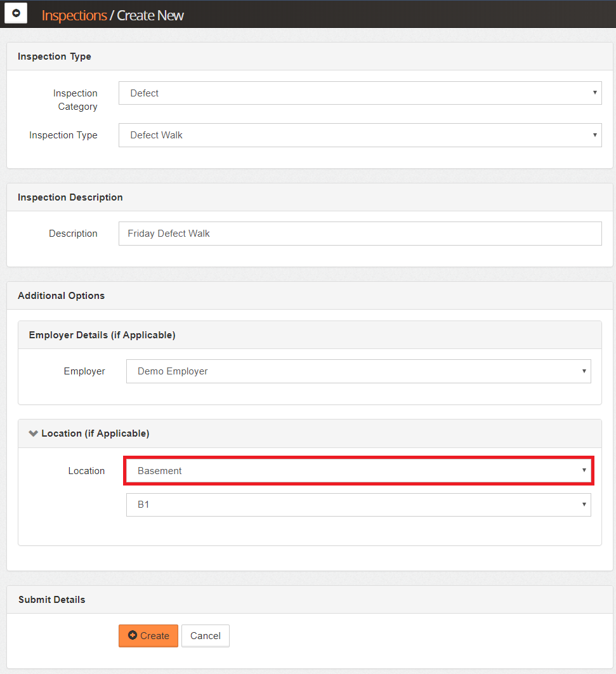Viewport: 616px width, 674px height.
Task: Click the Location (if Applicable) header text
Action: (95, 433)
